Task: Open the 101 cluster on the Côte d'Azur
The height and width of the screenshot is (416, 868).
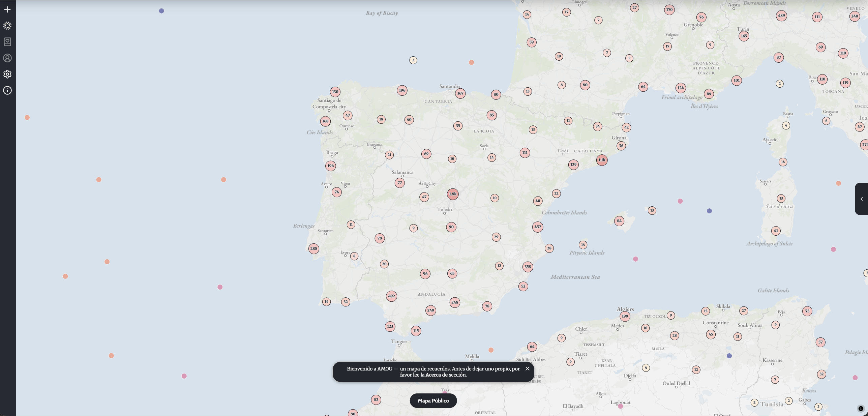Action: click(x=737, y=80)
